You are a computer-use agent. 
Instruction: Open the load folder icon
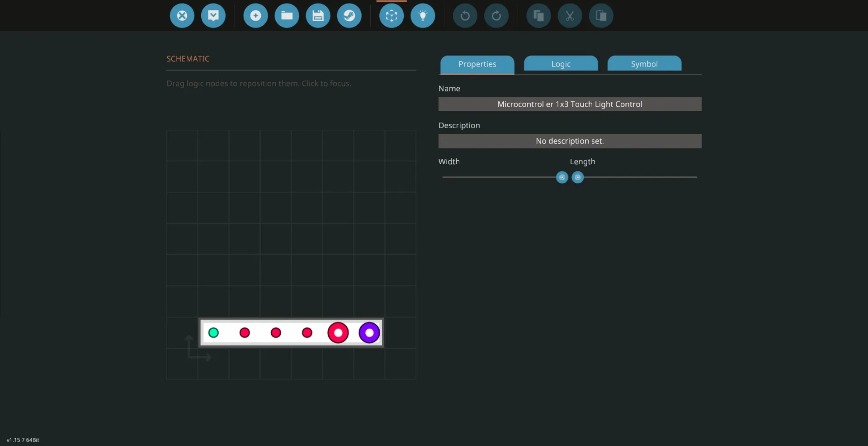[287, 16]
